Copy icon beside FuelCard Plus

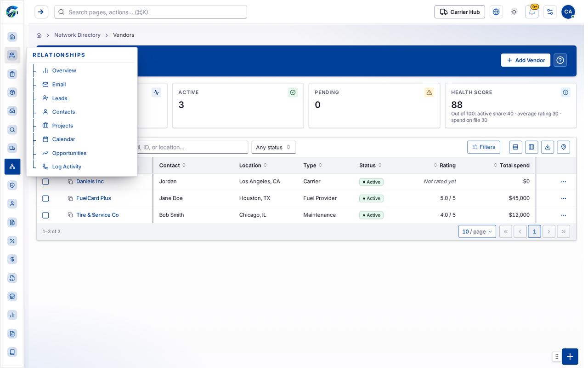tap(70, 198)
